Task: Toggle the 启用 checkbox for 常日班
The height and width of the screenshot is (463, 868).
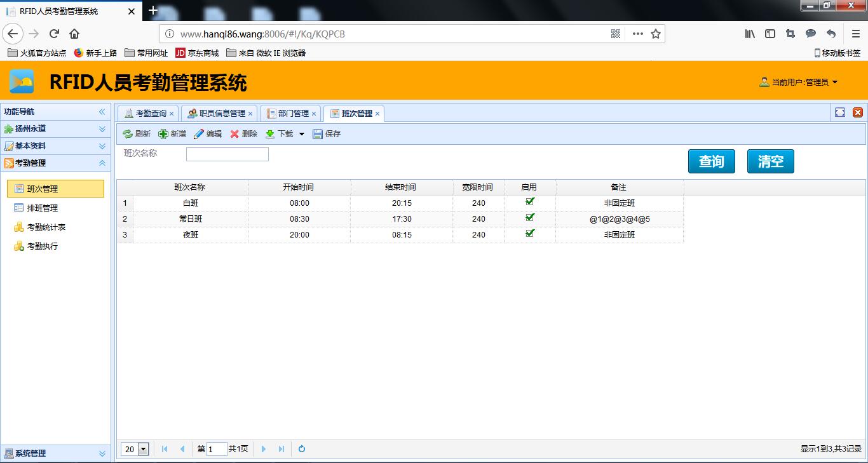Action: 530,218
